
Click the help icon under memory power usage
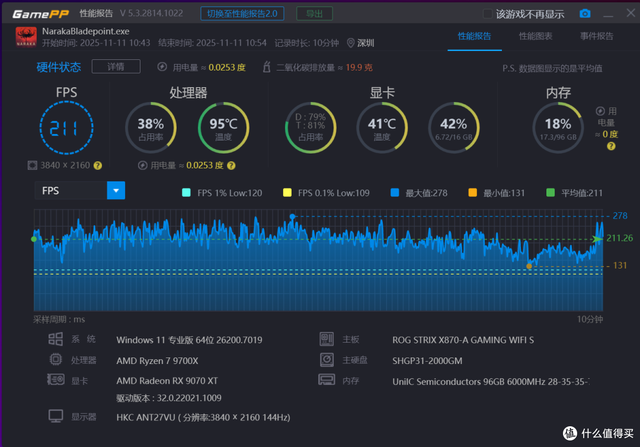click(x=611, y=146)
